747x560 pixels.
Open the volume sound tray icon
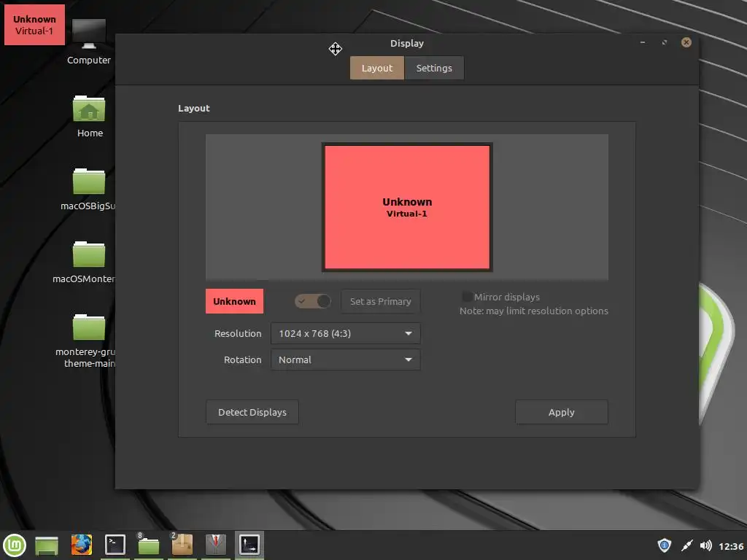coord(705,545)
